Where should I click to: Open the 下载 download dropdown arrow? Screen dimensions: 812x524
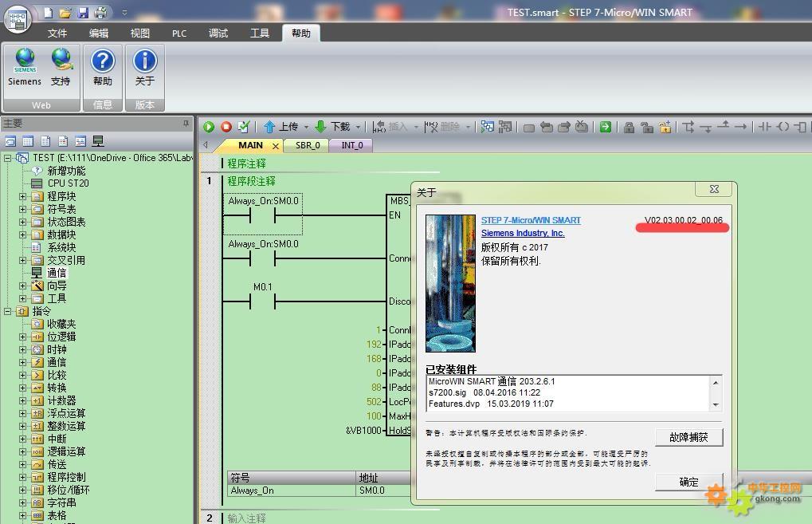click(x=358, y=128)
